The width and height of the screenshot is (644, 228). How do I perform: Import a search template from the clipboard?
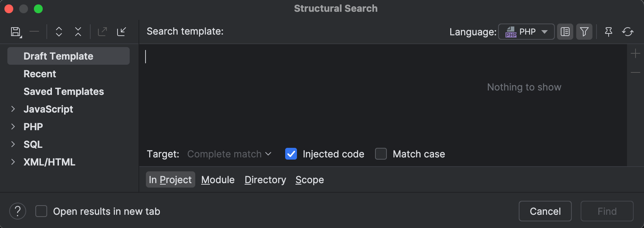click(122, 32)
